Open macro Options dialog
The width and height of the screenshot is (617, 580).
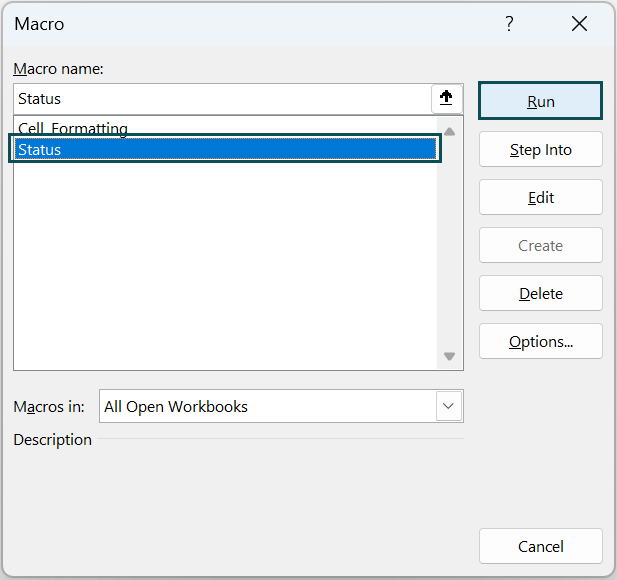click(540, 341)
